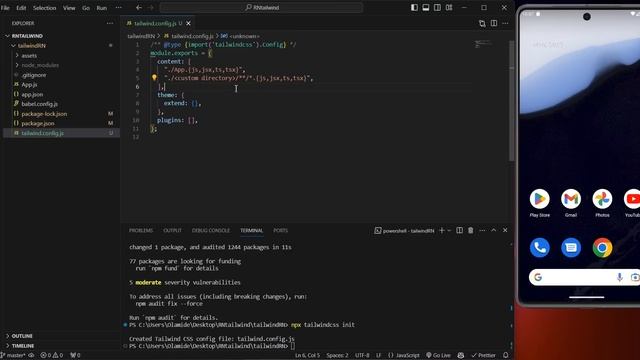This screenshot has width=640, height=360.
Task: Click the editor vertical scrollbar
Action: coord(511,102)
